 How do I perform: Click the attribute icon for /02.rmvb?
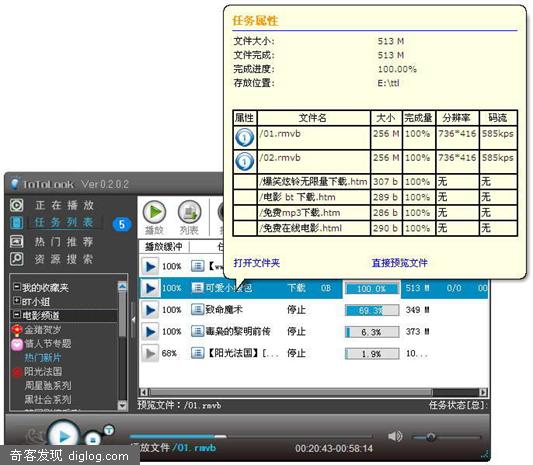click(244, 161)
